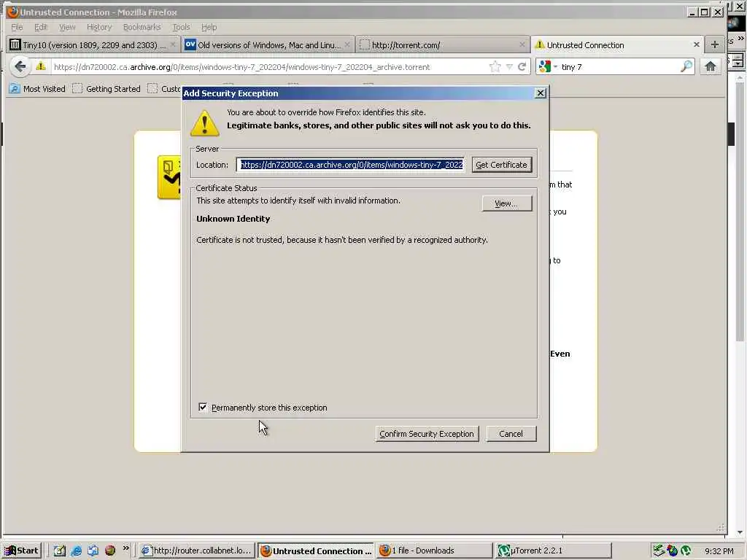Open the Windows Start menu

[22, 551]
